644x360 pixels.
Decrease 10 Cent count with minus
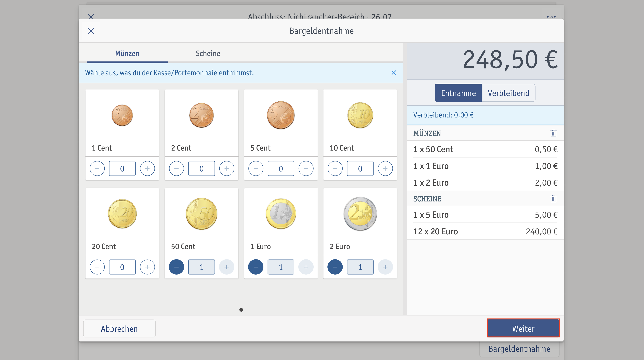point(335,169)
